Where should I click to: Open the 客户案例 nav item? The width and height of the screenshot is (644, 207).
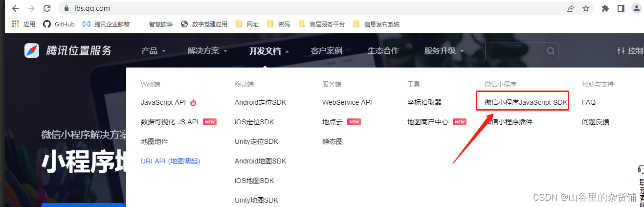pyautogui.click(x=327, y=50)
